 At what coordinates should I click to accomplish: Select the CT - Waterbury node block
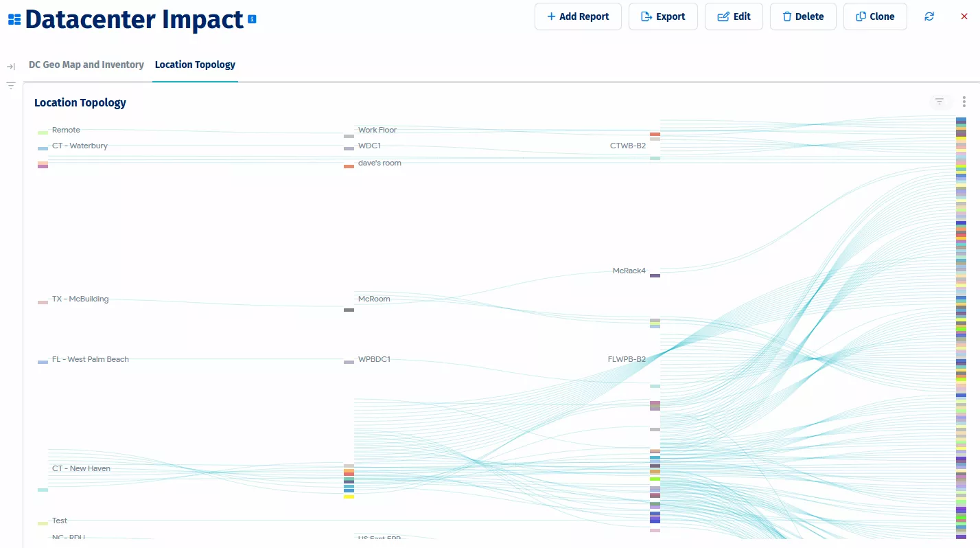pos(43,148)
